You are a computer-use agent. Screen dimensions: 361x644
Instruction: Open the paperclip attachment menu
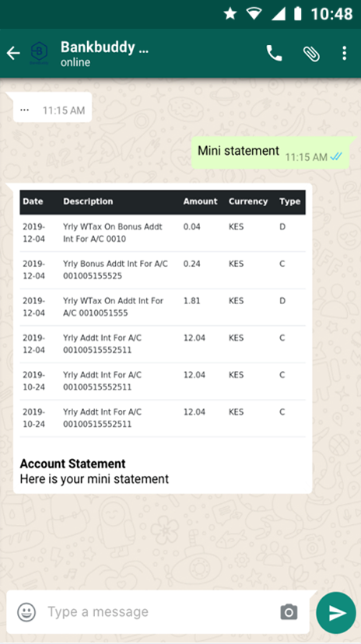(x=311, y=54)
